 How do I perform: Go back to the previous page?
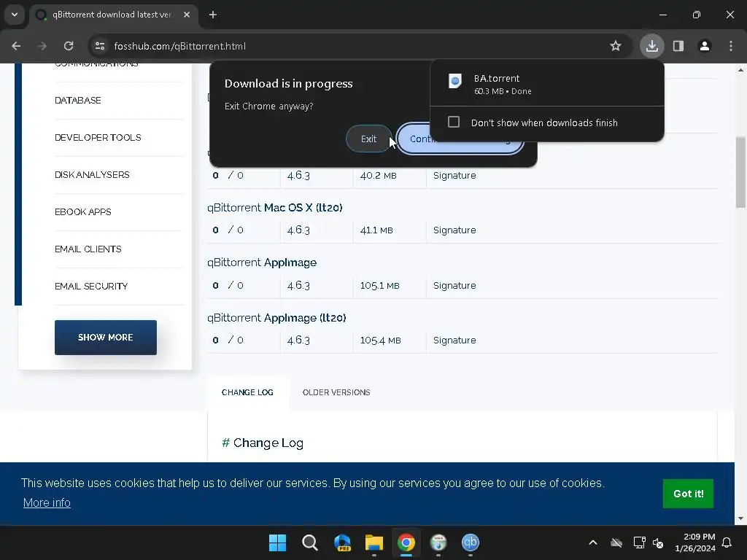(x=16, y=46)
